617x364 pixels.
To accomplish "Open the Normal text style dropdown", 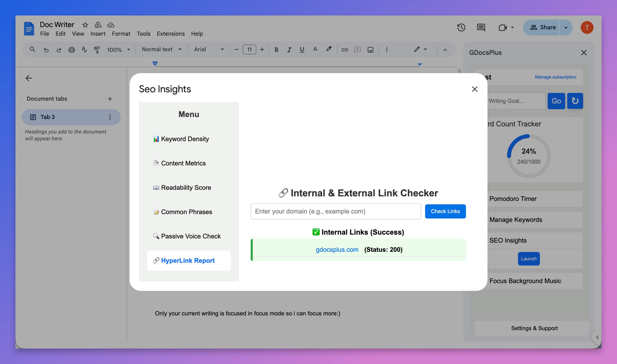I will [x=162, y=50].
